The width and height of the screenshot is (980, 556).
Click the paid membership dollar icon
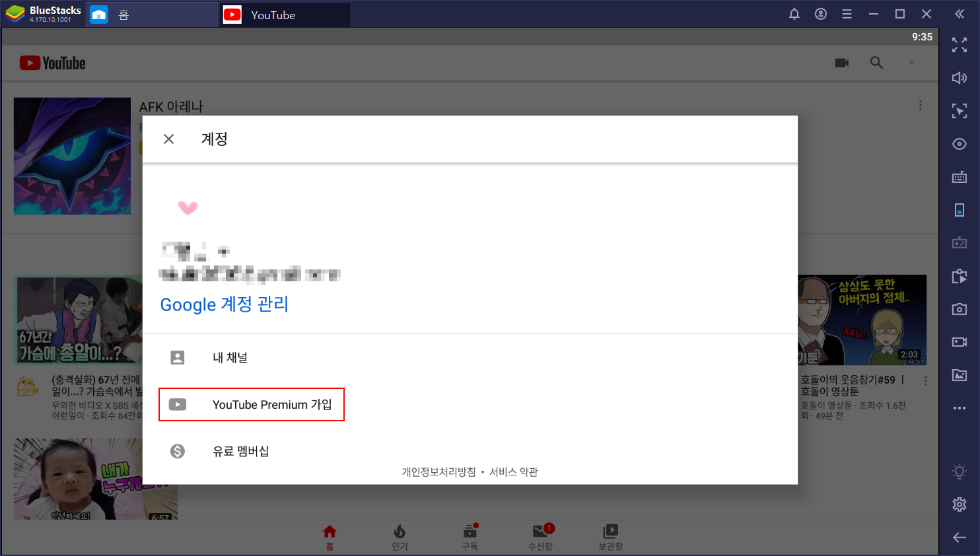[x=178, y=451]
